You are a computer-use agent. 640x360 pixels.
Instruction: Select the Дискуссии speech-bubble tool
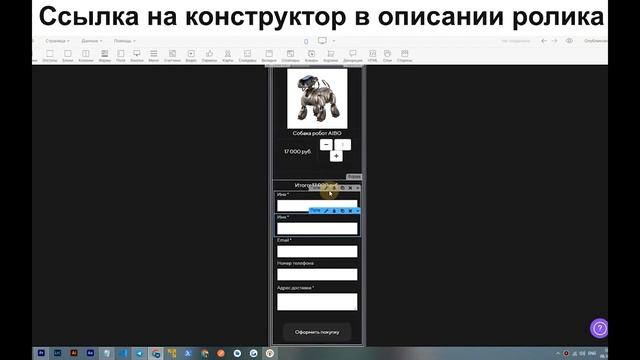pos(353,56)
